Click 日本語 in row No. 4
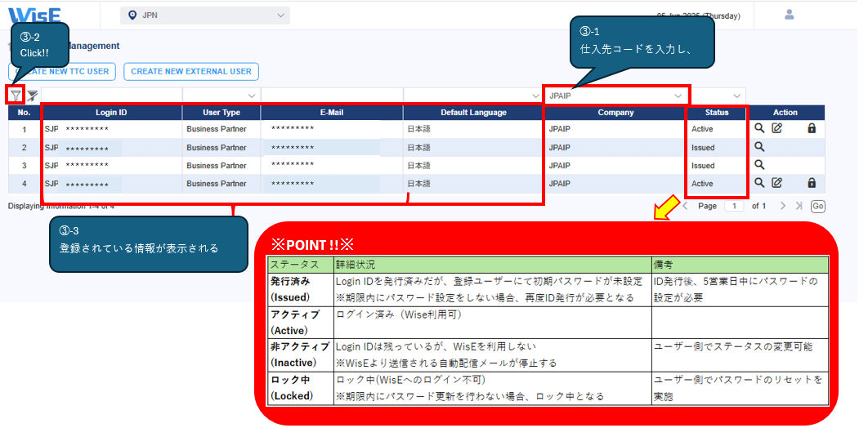 click(418, 184)
